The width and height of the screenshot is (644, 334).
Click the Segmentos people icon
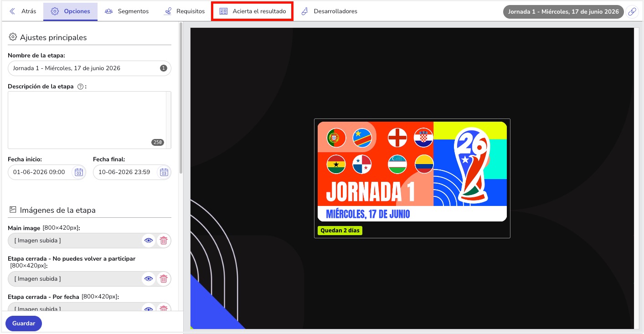108,11
